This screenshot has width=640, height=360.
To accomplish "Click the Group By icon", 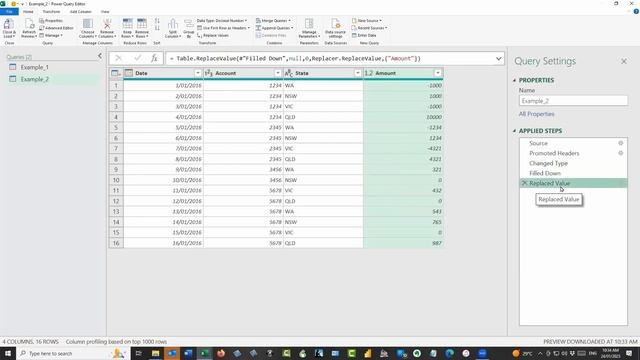I will (189, 24).
